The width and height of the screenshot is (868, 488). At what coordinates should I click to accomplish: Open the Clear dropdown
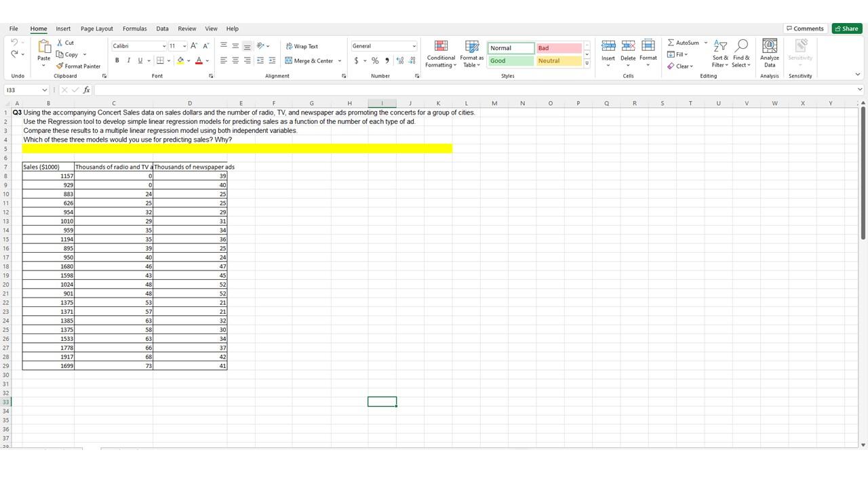(x=679, y=66)
